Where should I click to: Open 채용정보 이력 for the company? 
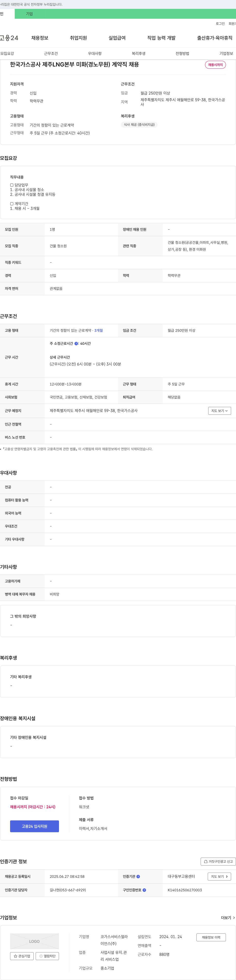pyautogui.click(x=211, y=937)
